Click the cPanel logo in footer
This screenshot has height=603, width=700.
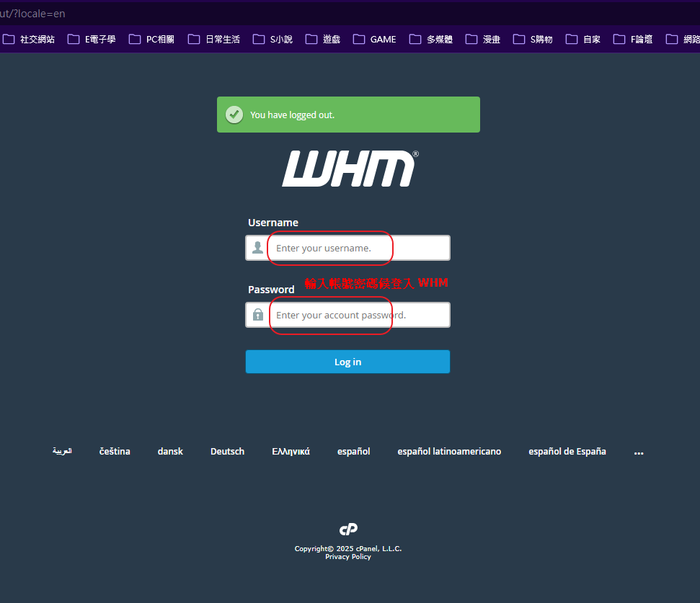coord(348,530)
